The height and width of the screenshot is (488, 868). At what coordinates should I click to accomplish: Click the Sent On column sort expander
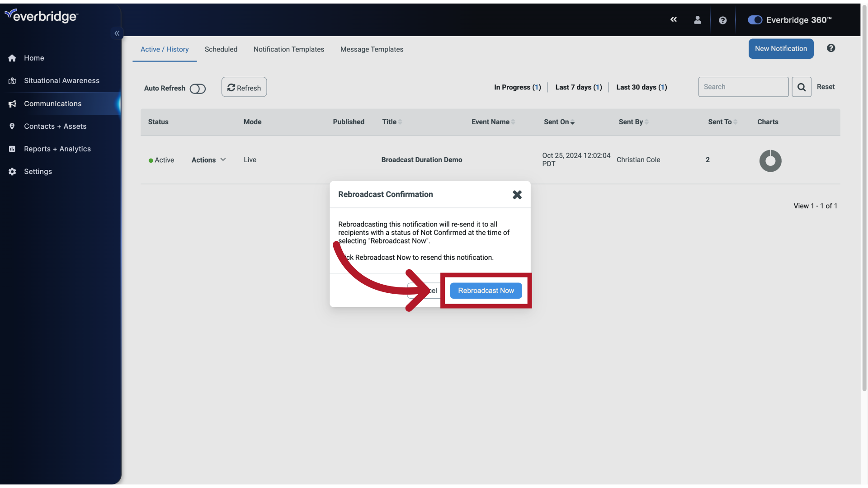[x=572, y=122]
